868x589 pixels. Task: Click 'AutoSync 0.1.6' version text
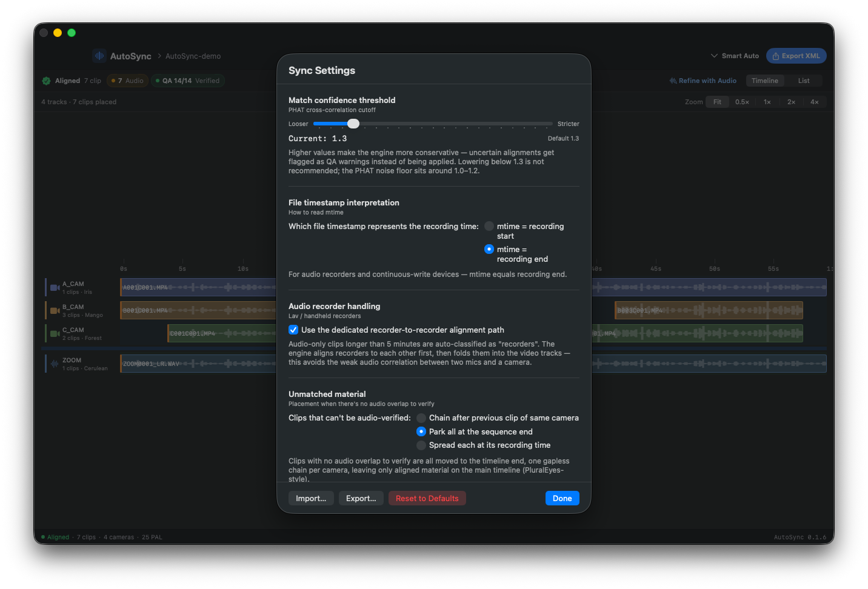coord(800,537)
